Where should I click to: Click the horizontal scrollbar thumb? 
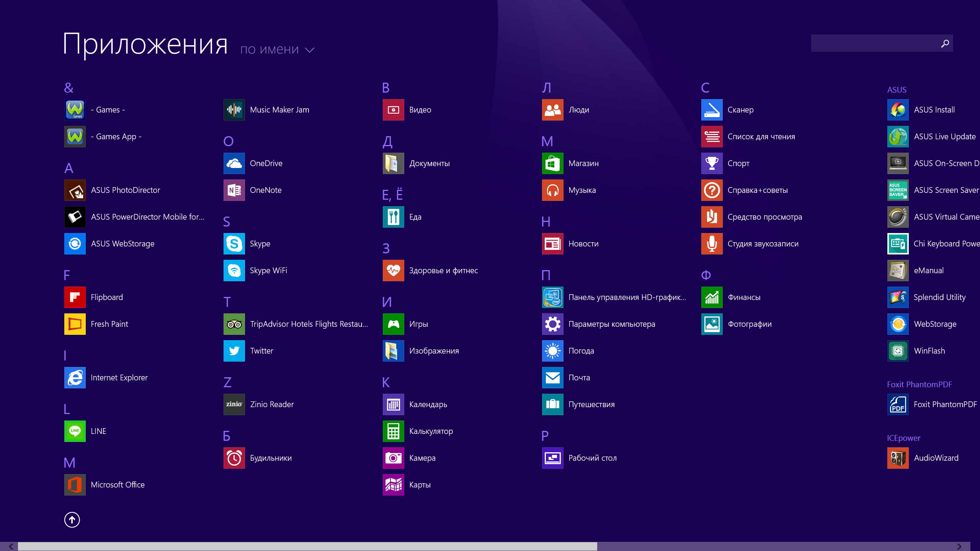point(307,546)
